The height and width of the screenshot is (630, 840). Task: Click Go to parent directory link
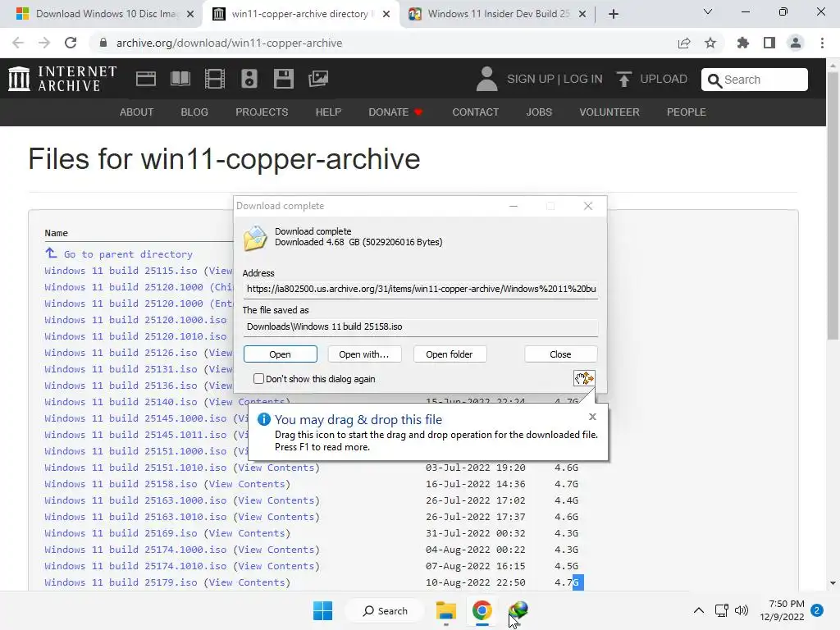tap(128, 254)
